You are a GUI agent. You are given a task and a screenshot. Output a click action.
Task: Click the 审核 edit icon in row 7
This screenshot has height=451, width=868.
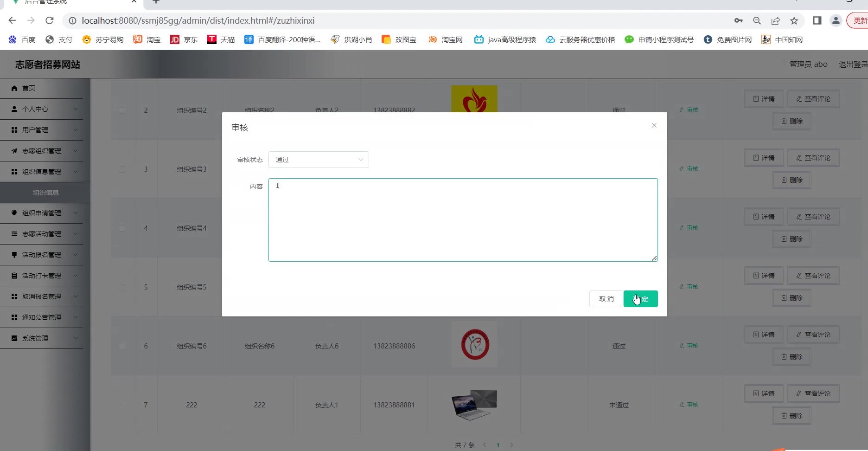click(682, 405)
